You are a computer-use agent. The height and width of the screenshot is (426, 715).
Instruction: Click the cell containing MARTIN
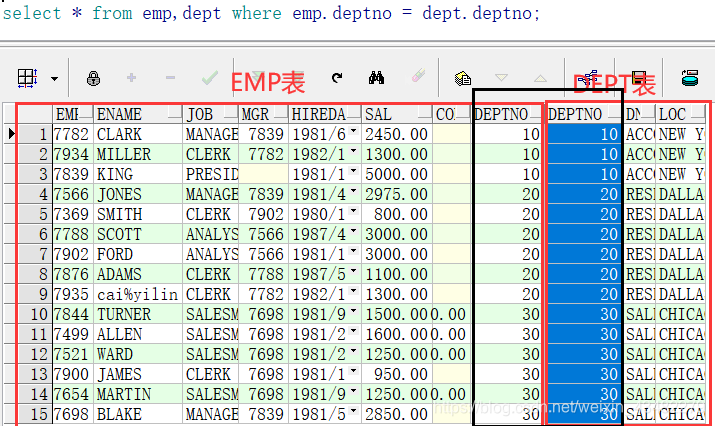(x=138, y=394)
